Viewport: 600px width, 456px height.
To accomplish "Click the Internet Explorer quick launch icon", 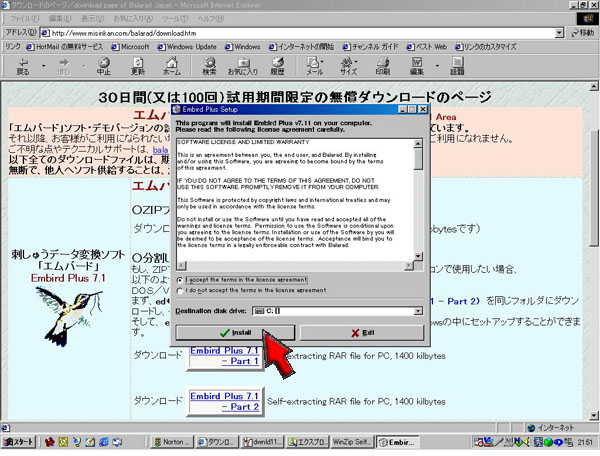I will click(x=104, y=442).
